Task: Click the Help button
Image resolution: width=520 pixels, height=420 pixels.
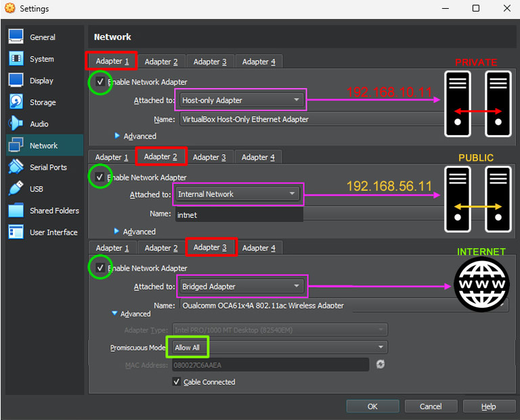Action: pyautogui.click(x=489, y=406)
